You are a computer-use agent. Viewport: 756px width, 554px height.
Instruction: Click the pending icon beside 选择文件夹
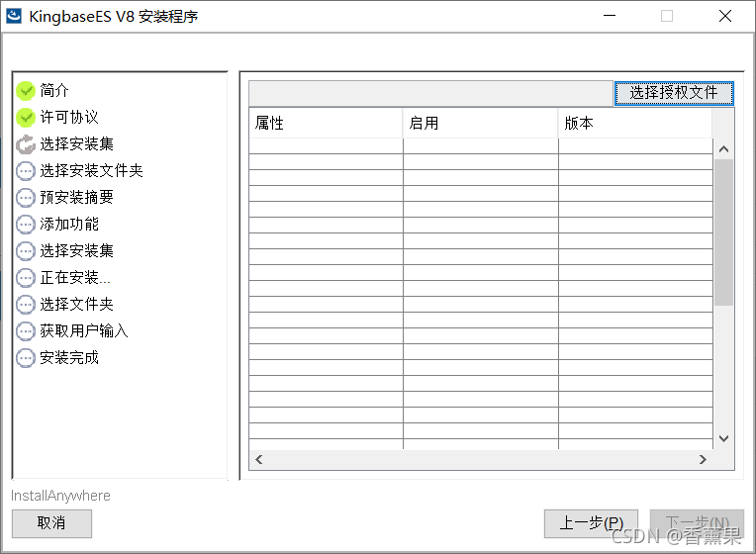tap(26, 305)
